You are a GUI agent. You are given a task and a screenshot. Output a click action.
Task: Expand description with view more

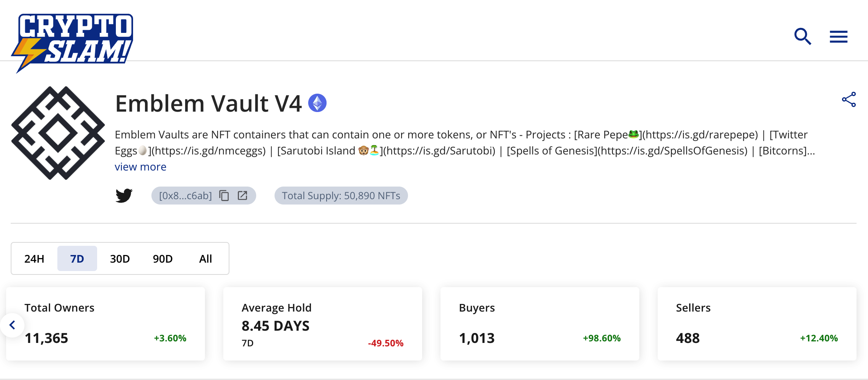[x=140, y=167]
